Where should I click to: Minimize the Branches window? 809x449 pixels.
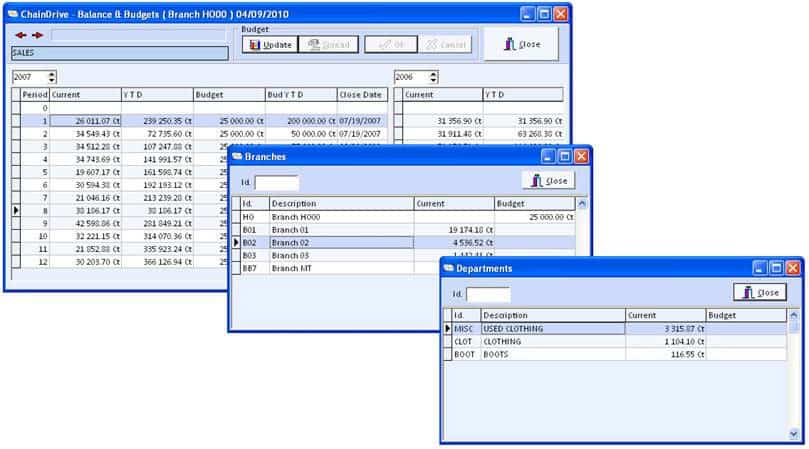click(x=548, y=156)
